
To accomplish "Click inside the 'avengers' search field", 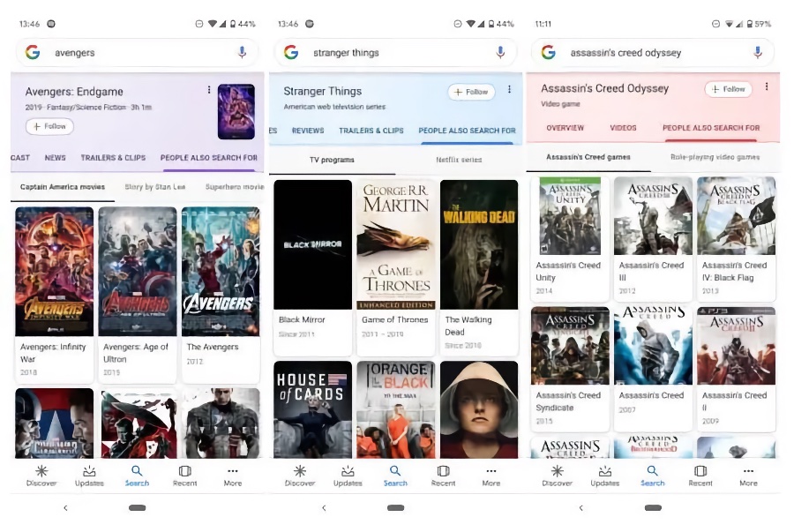I will click(132, 52).
